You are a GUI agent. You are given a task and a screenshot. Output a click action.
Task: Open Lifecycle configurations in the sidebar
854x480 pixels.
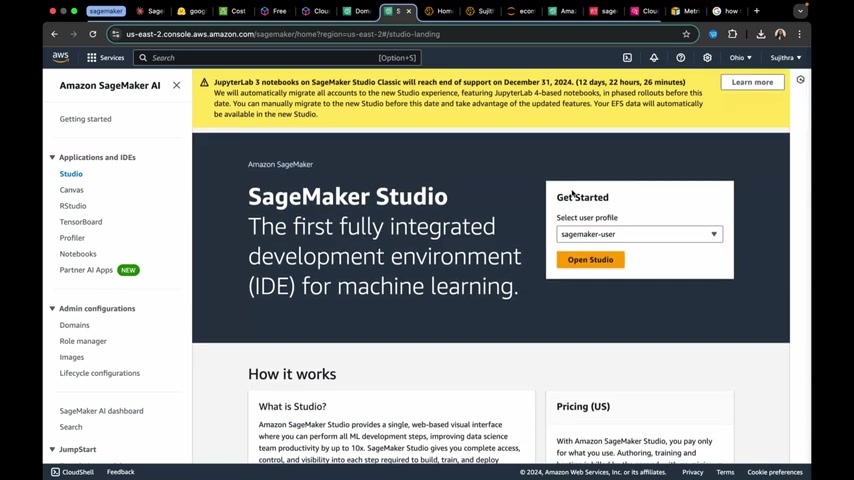(100, 373)
